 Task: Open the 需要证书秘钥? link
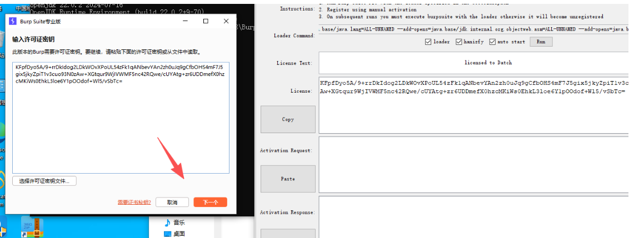coord(134,202)
